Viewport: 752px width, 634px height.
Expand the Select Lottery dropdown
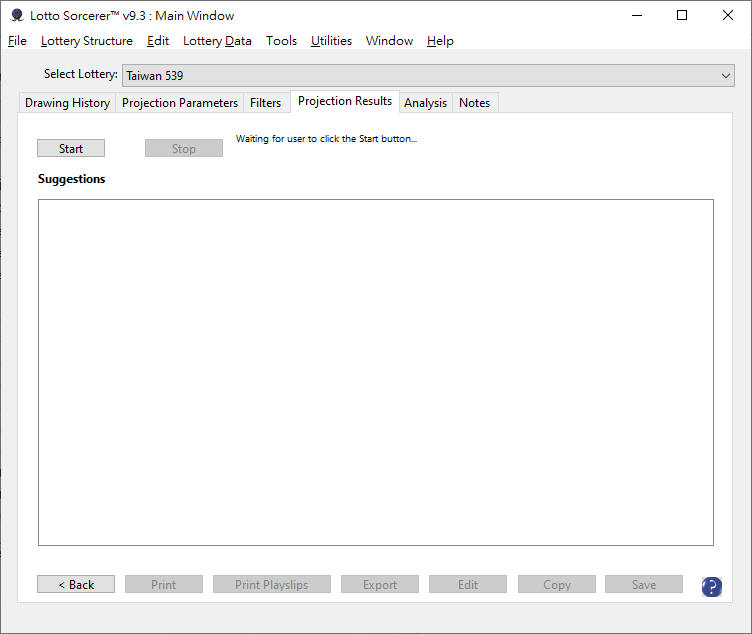726,76
